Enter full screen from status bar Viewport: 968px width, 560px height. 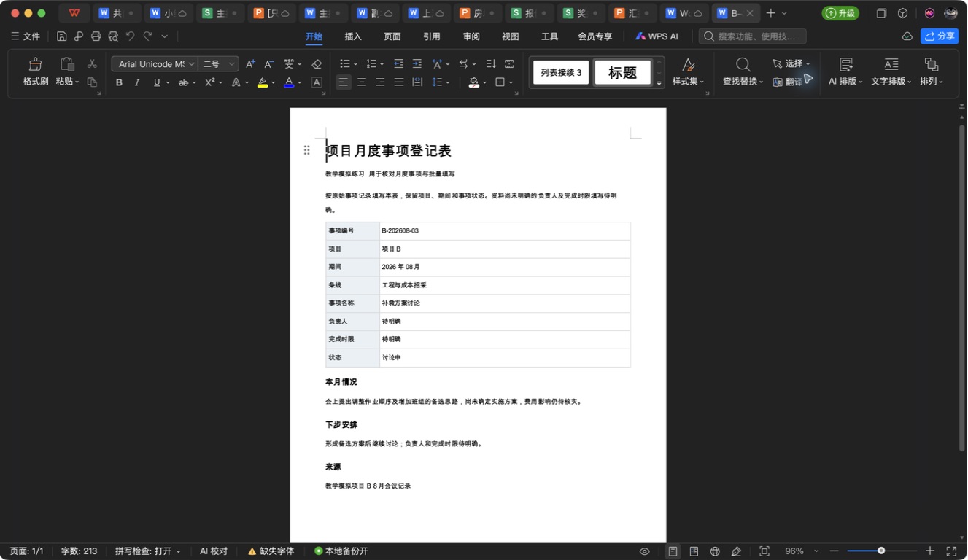pyautogui.click(x=951, y=551)
